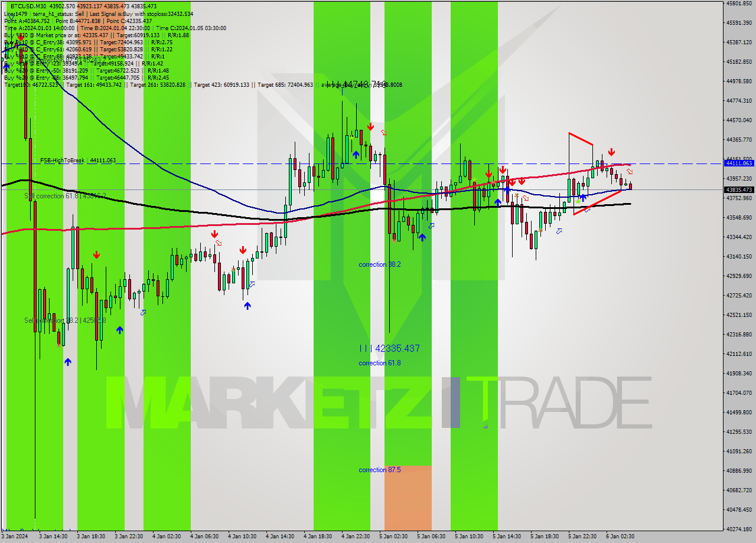Click 'Target 685: 72404.963' text

click(285, 85)
